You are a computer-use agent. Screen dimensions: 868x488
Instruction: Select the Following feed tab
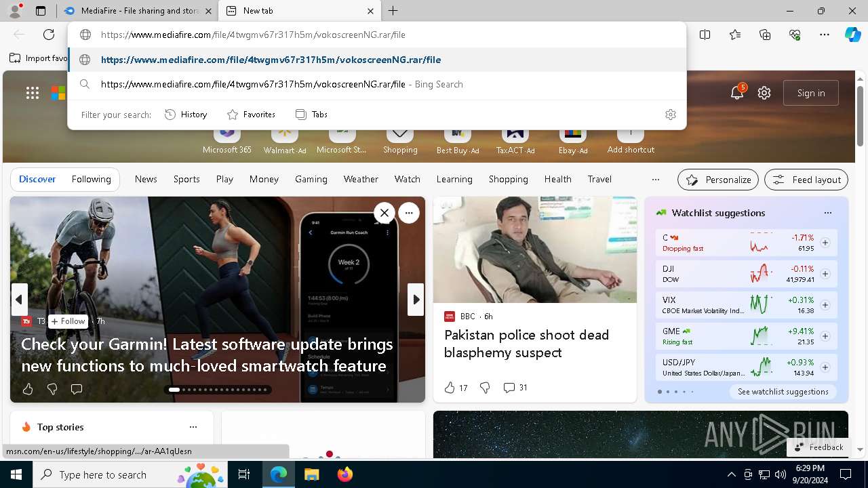point(91,179)
